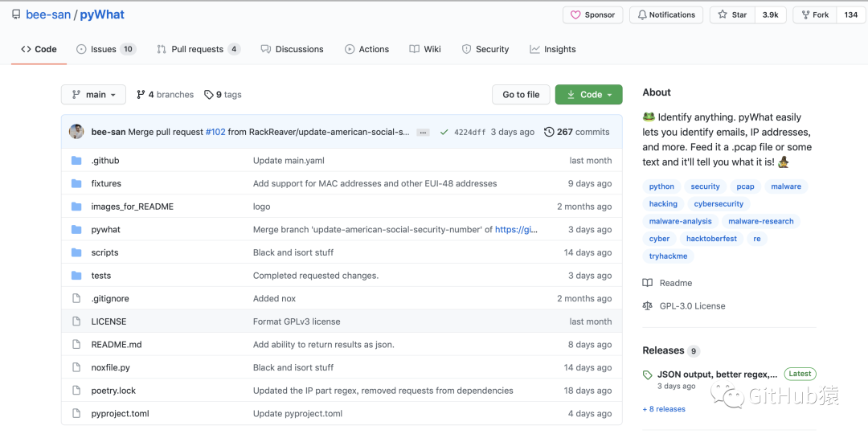The width and height of the screenshot is (868, 434).
Task: Open the latest release 'JSON output, better regex'
Action: click(x=718, y=375)
